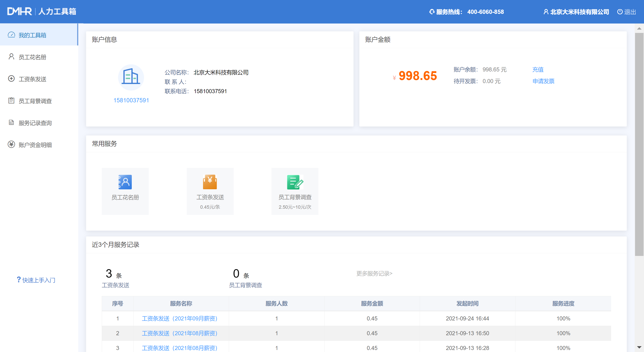Open 工资条发送 in the sidebar menu
Image resolution: width=644 pixels, height=352 pixels.
(39, 79)
